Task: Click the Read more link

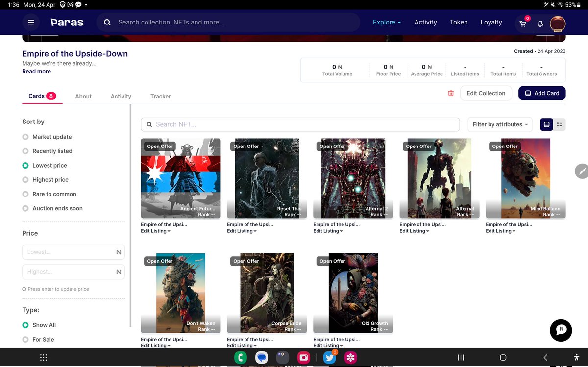Action: (36, 72)
